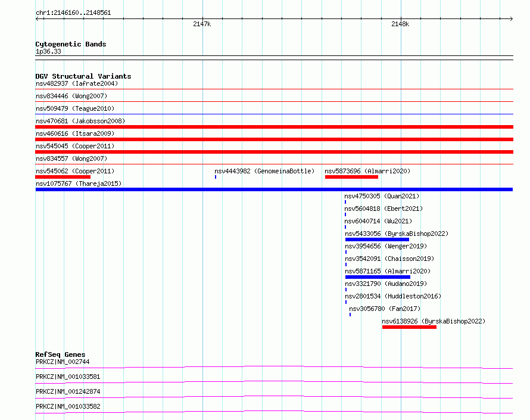530x420 pixels.
Task: Click the nsv3542091 (Chaisson2019) label
Action: coord(389,259)
